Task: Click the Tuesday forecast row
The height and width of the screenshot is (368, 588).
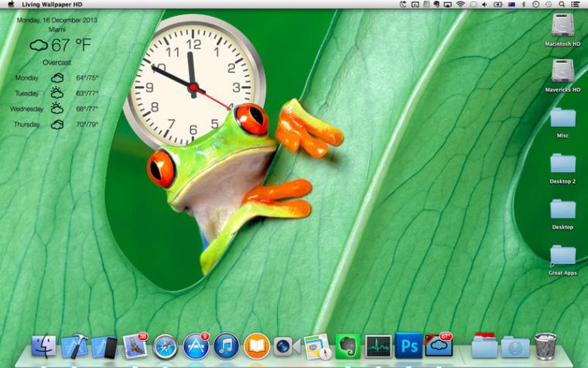Action: 56,93
